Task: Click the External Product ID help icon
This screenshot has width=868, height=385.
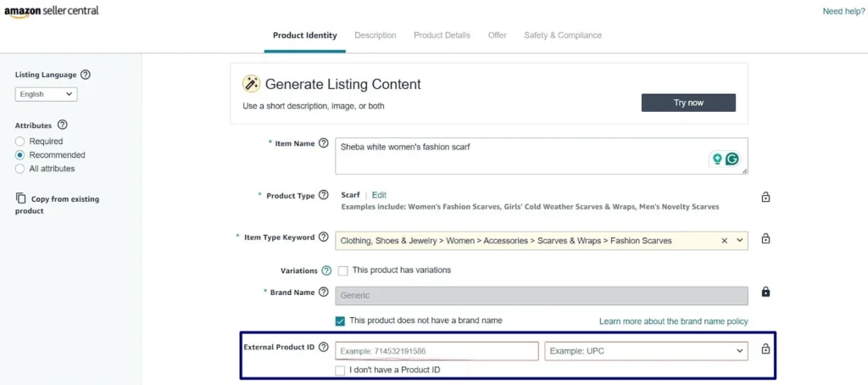Action: coord(324,348)
